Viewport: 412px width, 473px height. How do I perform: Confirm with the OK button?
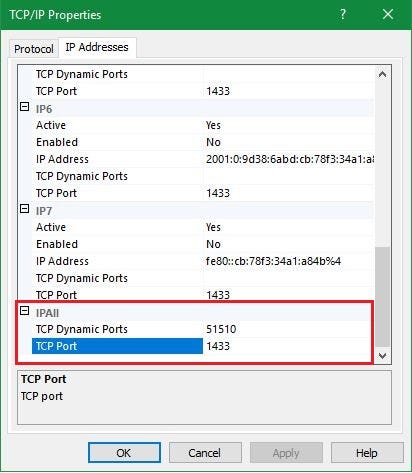point(124,453)
